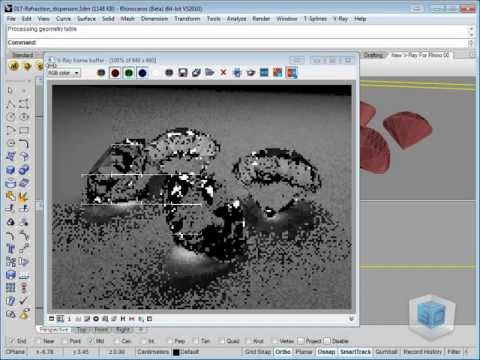Toggle Record History in status bar
The image size is (480, 360).
click(422, 352)
